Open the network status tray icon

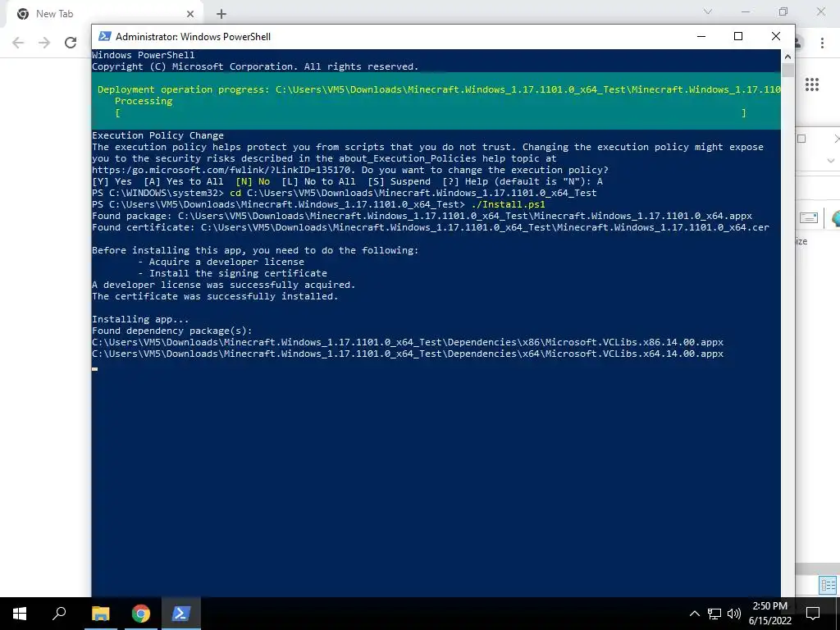pos(714,614)
